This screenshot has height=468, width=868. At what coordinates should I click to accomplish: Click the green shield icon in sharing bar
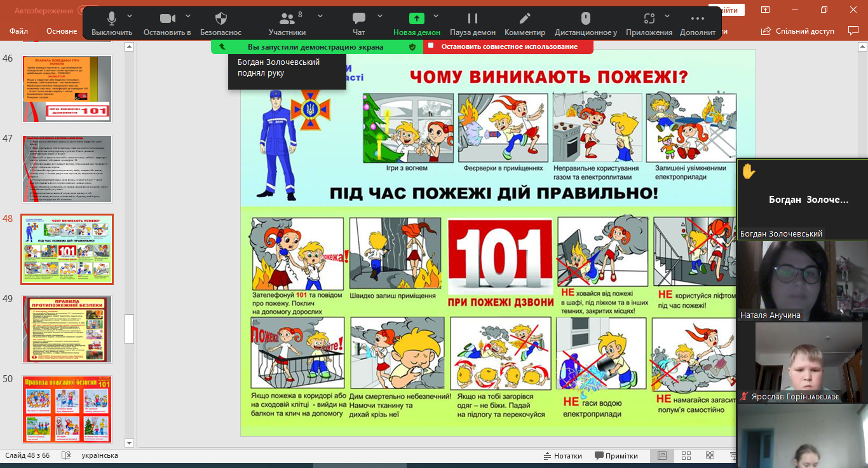click(412, 46)
